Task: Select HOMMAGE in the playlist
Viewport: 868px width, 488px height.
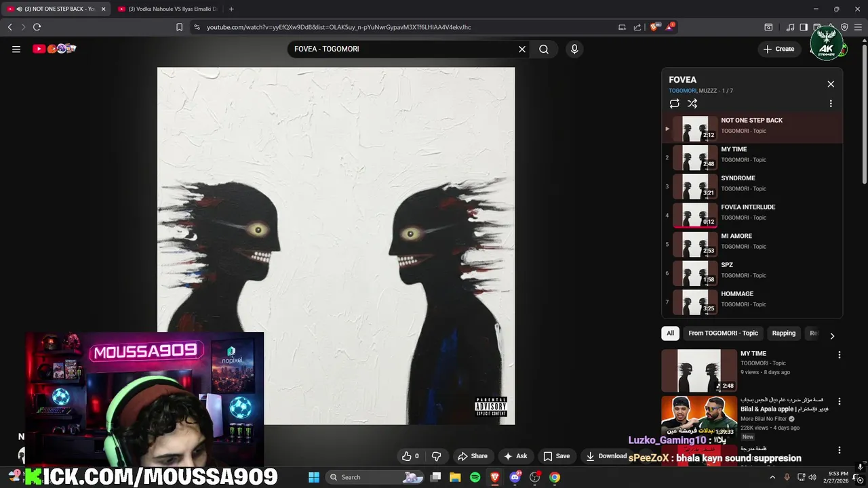Action: (752, 302)
